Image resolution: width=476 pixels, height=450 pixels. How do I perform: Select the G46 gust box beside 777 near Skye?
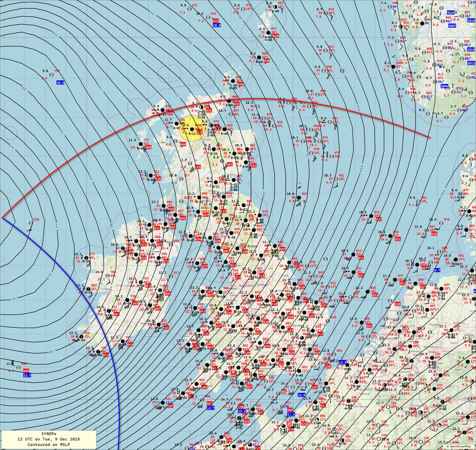(x=148, y=147)
